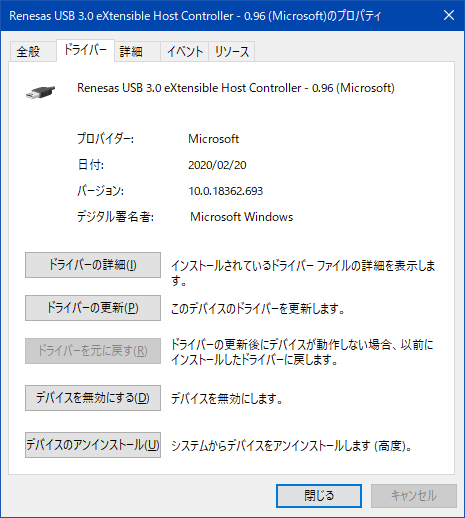Close the properties dialog with X

click(x=449, y=15)
